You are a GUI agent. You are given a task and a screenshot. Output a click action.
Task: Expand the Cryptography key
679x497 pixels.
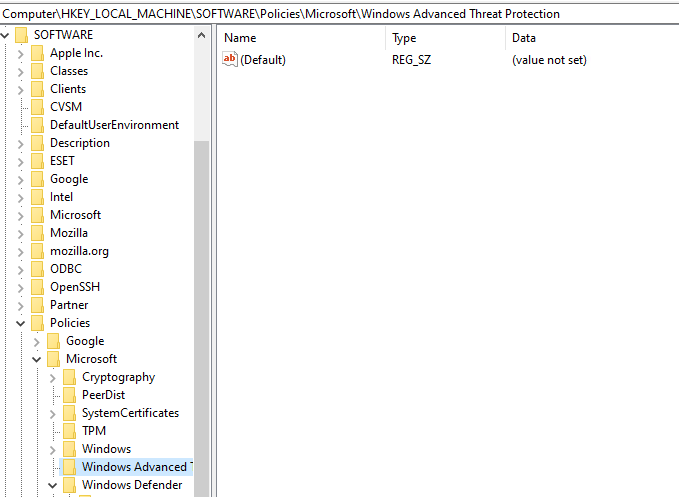[53, 378]
